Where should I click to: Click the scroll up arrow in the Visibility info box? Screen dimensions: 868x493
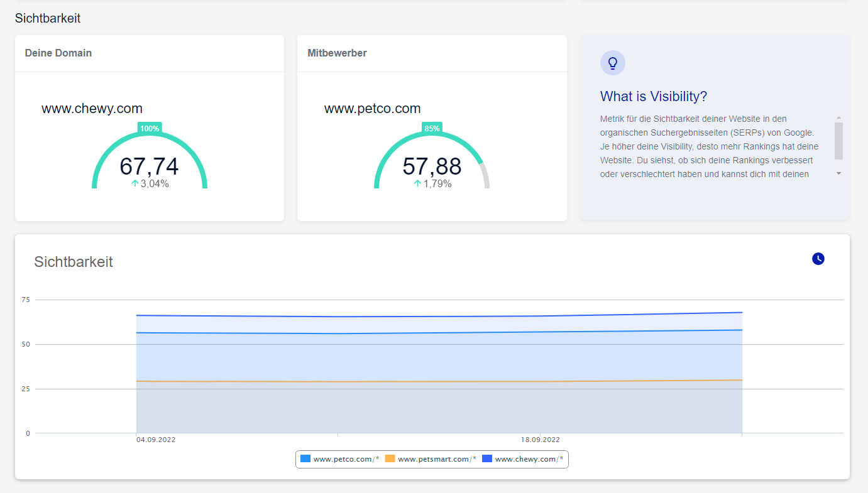[x=838, y=118]
